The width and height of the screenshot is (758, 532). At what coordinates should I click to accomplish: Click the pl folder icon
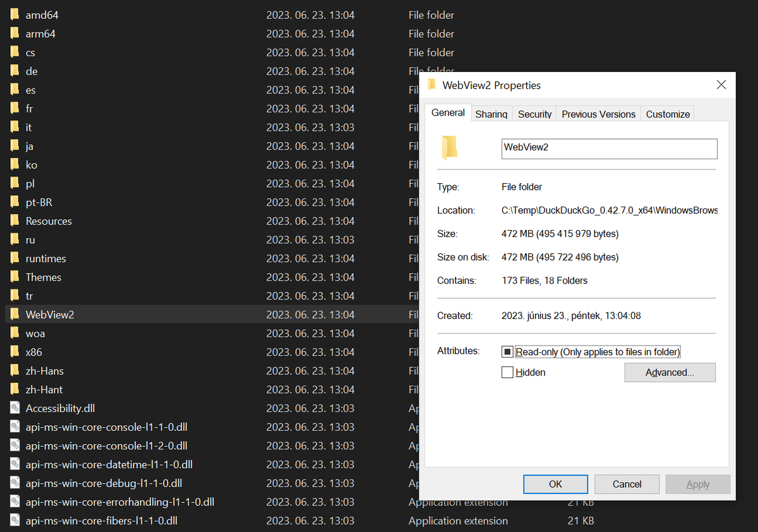click(x=15, y=183)
